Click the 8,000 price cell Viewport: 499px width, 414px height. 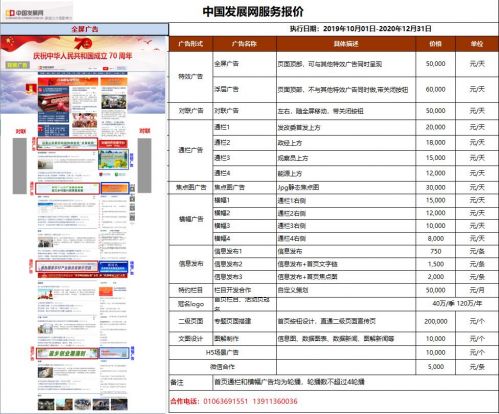coord(435,239)
